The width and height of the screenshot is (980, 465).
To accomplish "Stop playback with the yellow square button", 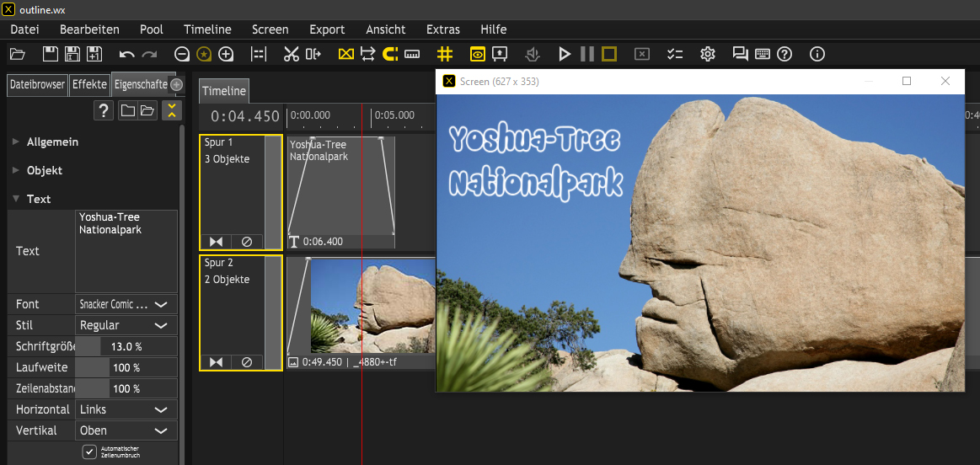I will click(x=608, y=55).
